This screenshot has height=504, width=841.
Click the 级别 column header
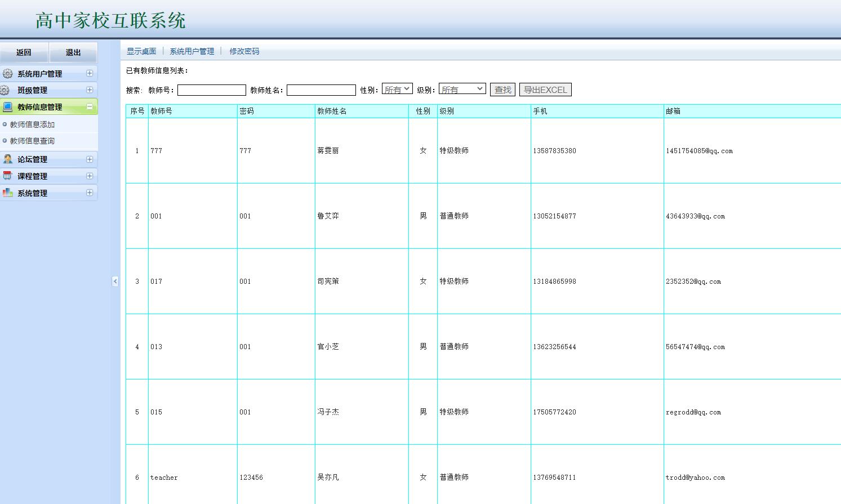pos(484,111)
